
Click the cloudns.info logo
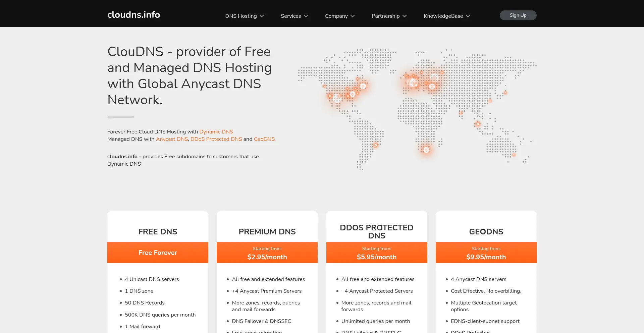(x=133, y=14)
